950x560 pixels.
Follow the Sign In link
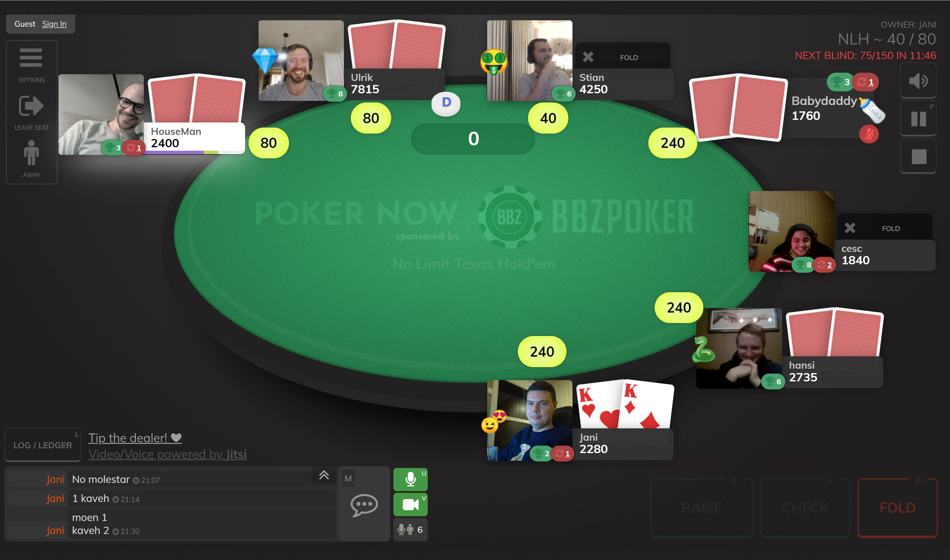click(x=54, y=24)
